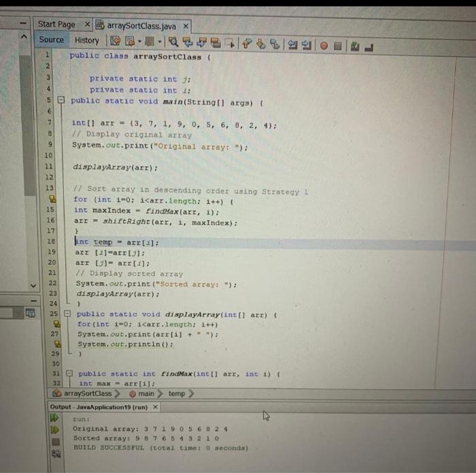Click the Forward navigation icon
Image resolution: width=476 pixels, height=473 pixels.
click(x=150, y=42)
